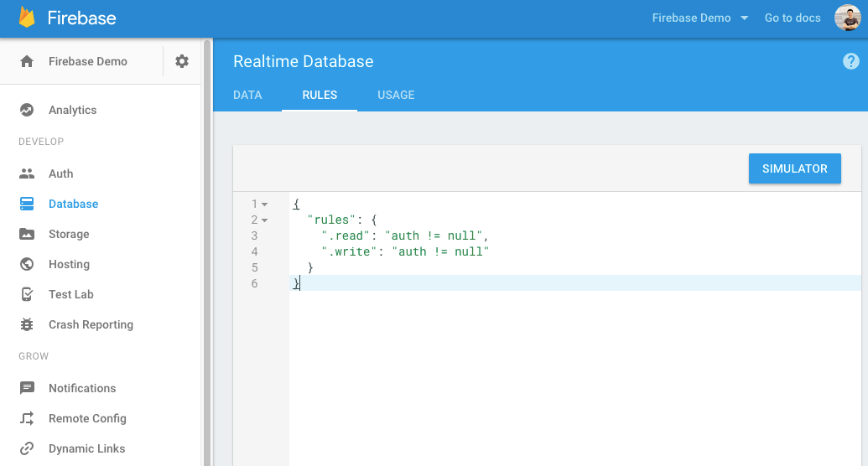The height and width of the screenshot is (466, 868).
Task: Click the sidebar vertical scrollbar
Action: (208, 252)
